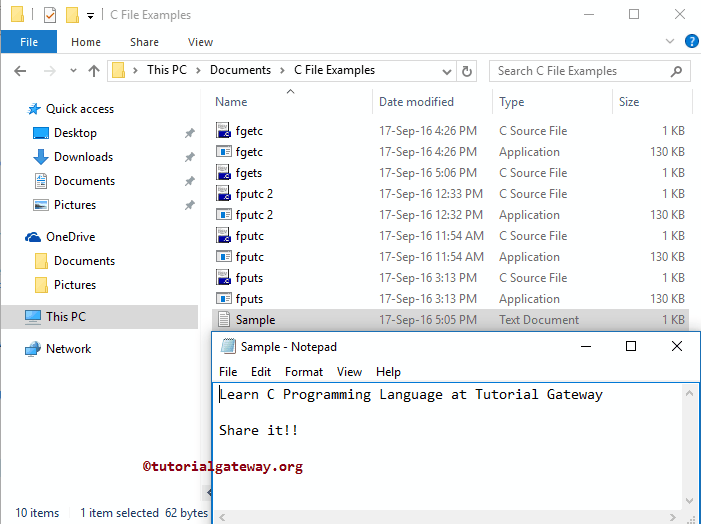
Task: Expand the chevron after Documents in breadcrumb
Action: click(282, 71)
